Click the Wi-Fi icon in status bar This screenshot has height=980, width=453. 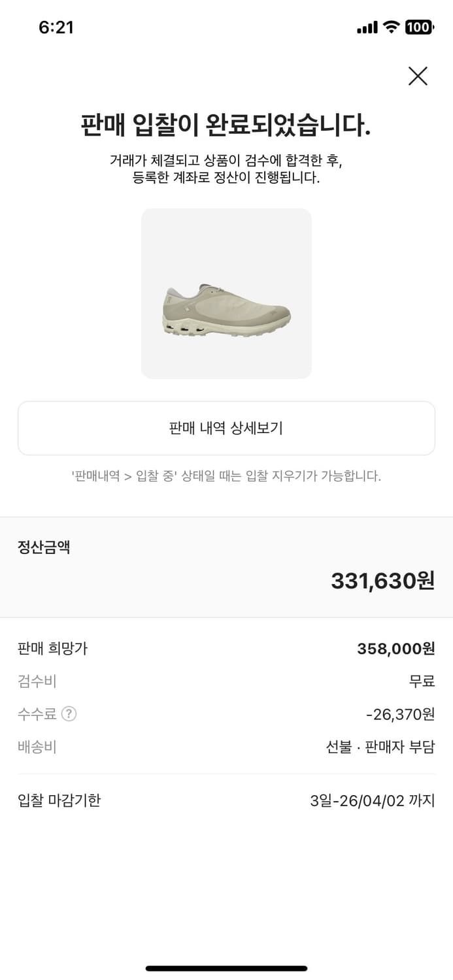[x=392, y=27]
